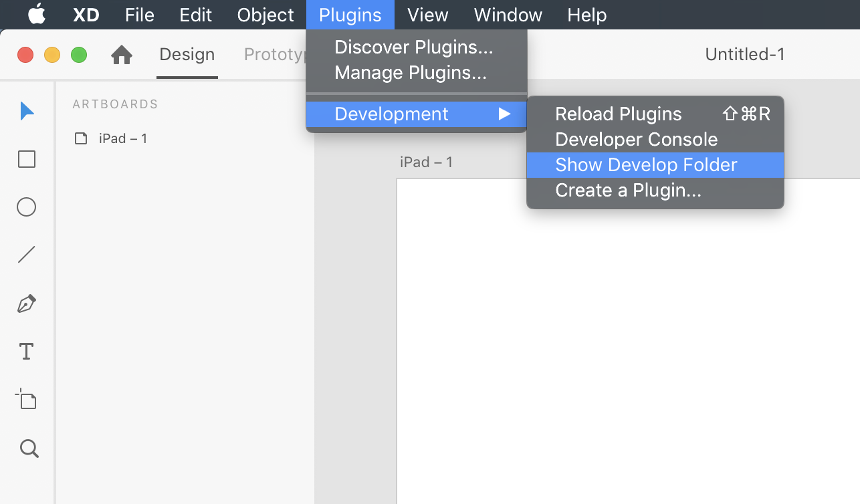
Task: Go to the Home screen icon
Action: pyautogui.click(x=122, y=55)
